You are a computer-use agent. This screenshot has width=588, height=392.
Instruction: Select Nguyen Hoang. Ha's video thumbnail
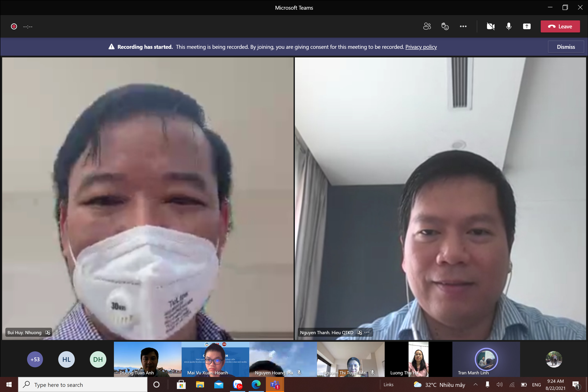[283, 359]
